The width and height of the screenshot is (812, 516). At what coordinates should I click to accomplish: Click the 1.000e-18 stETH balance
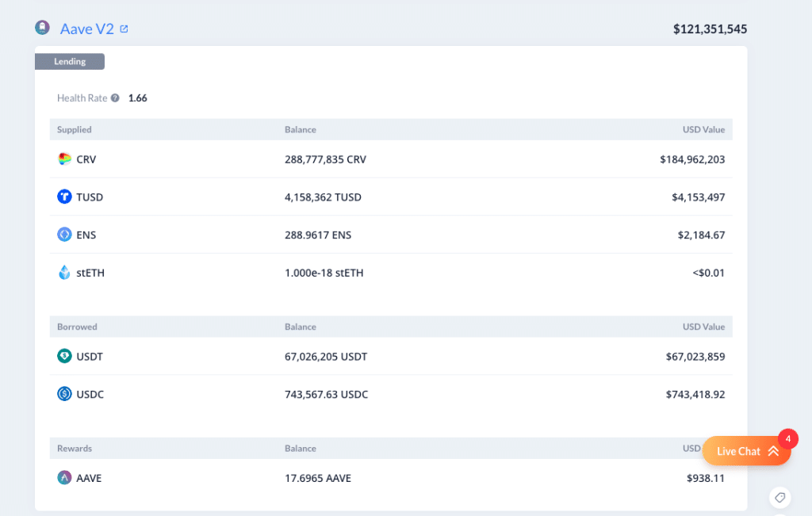point(324,273)
